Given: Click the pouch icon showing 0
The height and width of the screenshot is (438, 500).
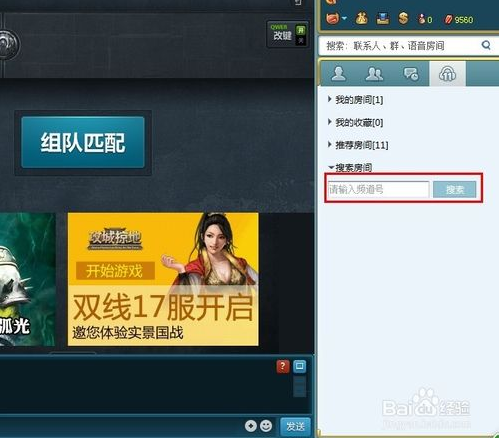Looking at the screenshot, I should 425,19.
